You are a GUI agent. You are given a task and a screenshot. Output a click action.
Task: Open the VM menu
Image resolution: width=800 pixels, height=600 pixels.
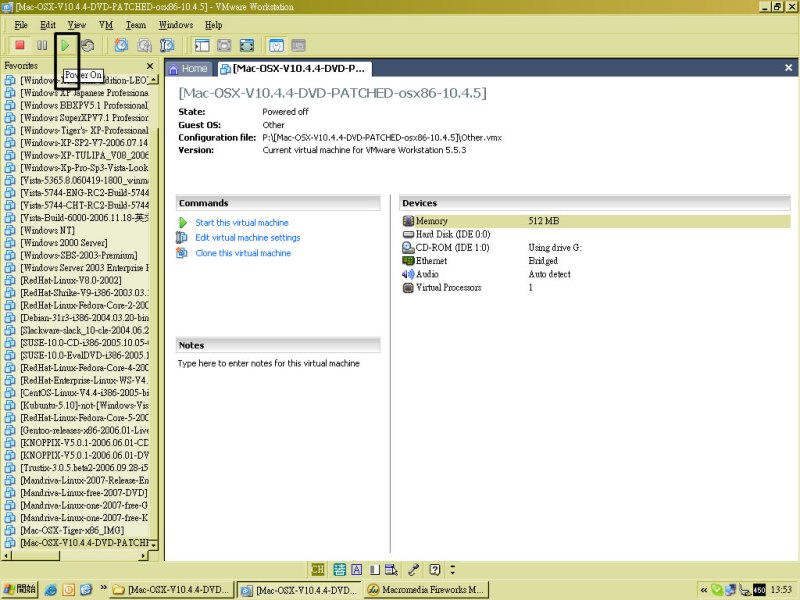pos(106,24)
